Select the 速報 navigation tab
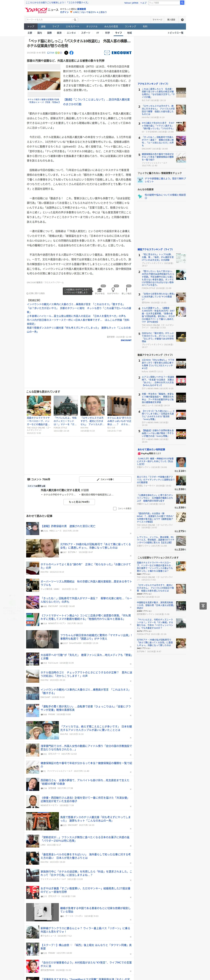 tap(43, 27)
